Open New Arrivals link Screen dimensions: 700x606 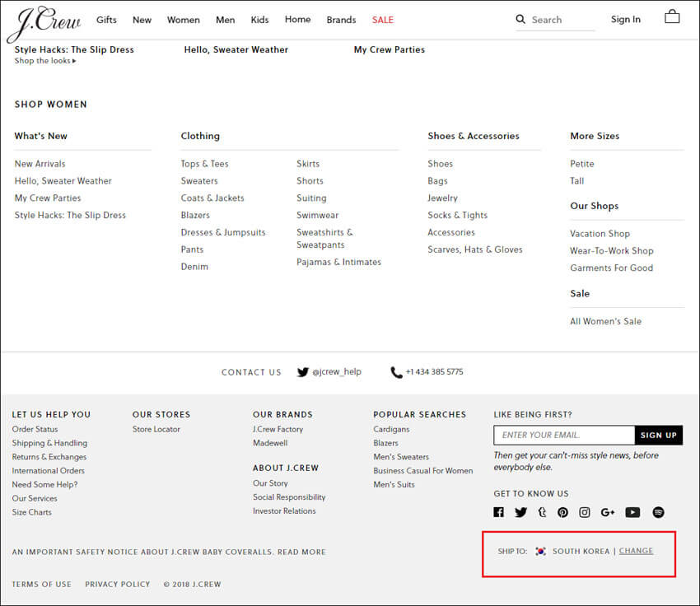click(40, 164)
